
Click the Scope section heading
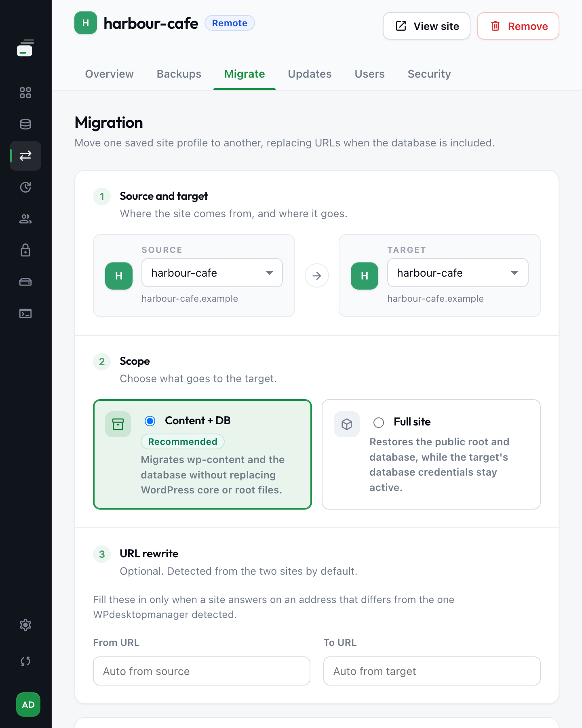click(135, 361)
